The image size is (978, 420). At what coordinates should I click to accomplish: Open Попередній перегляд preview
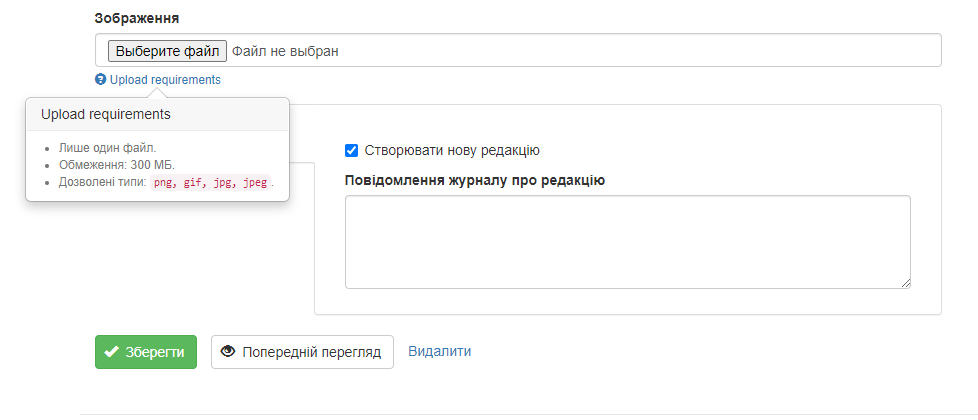pyautogui.click(x=303, y=352)
